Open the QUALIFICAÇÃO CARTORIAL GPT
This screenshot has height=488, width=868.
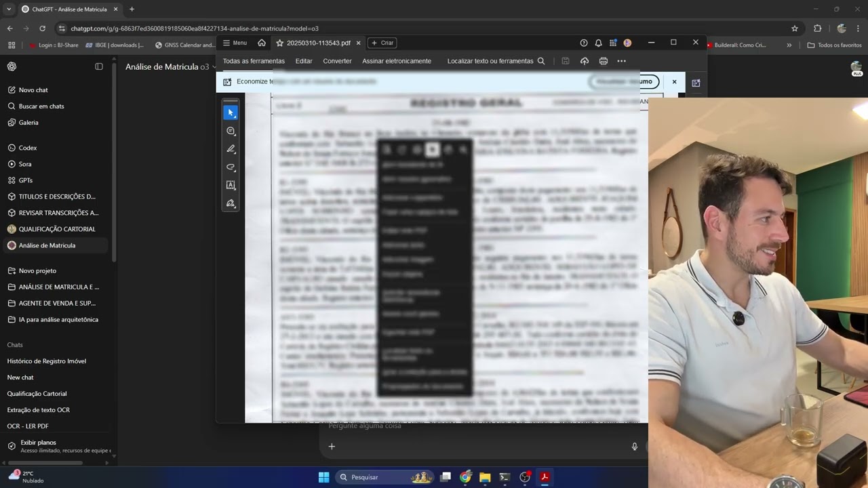click(54, 228)
